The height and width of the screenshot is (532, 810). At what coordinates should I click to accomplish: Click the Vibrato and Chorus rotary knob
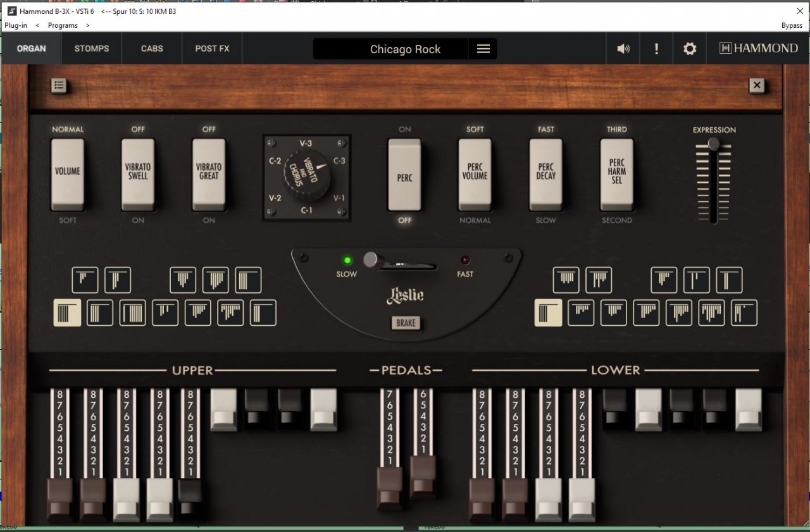tap(307, 175)
